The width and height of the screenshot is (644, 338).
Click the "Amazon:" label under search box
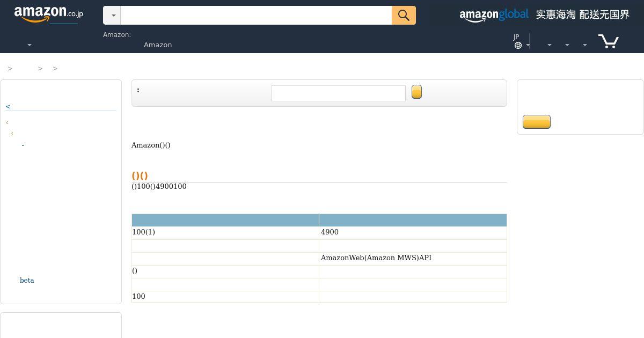(117, 35)
